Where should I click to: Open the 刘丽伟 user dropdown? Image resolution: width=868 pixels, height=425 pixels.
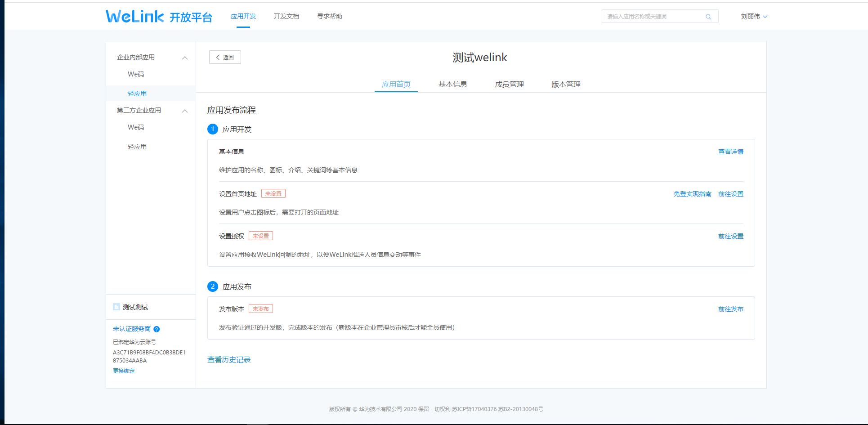tap(754, 17)
